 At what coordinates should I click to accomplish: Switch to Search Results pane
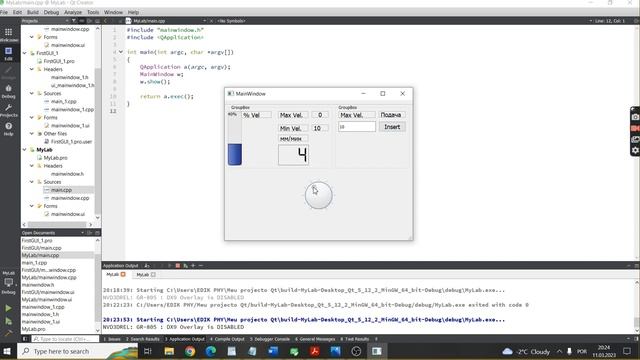click(x=143, y=339)
